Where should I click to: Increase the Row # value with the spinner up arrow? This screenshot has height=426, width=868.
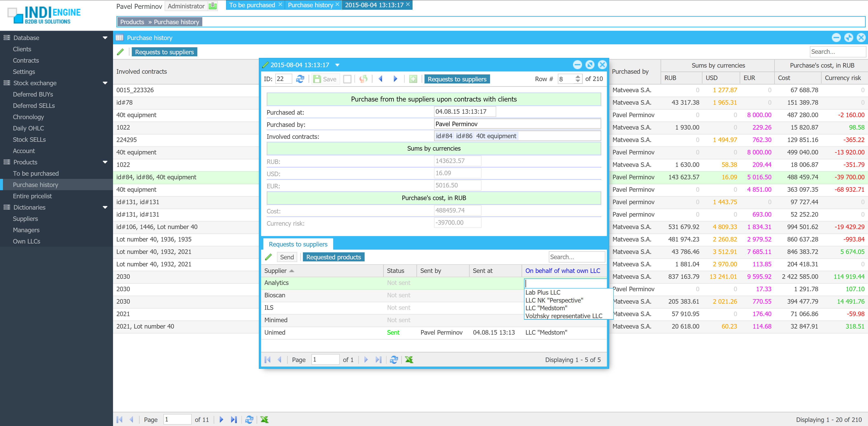coord(578,77)
